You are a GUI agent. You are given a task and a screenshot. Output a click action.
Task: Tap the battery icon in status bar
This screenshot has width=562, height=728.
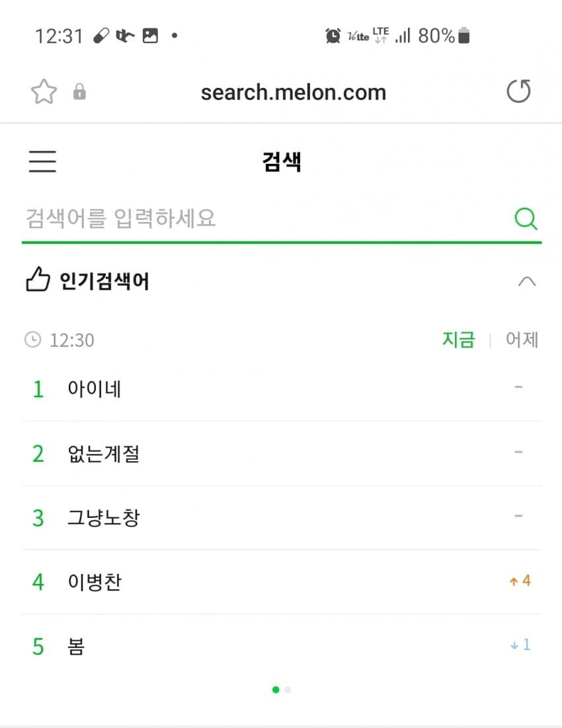[x=464, y=35]
